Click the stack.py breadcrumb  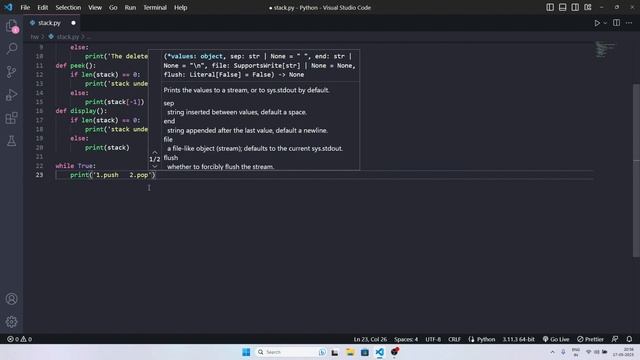click(67, 37)
